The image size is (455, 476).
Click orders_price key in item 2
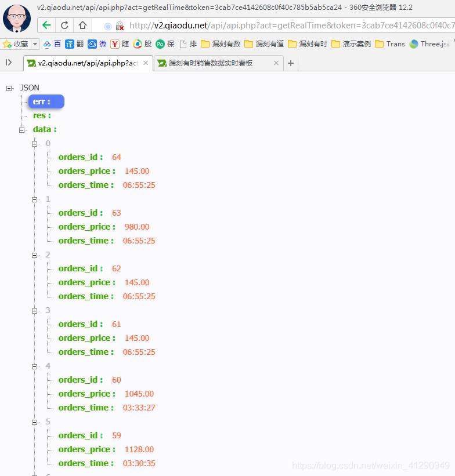pos(87,282)
